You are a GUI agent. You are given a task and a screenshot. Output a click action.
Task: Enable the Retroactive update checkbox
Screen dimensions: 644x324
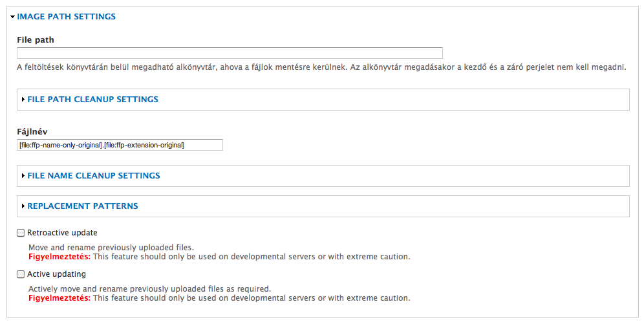click(x=21, y=233)
